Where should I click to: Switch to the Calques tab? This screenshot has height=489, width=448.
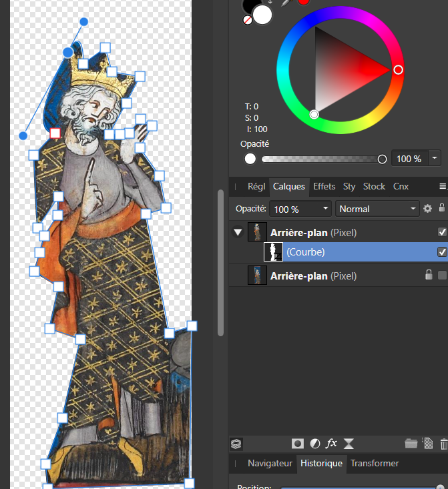289,187
